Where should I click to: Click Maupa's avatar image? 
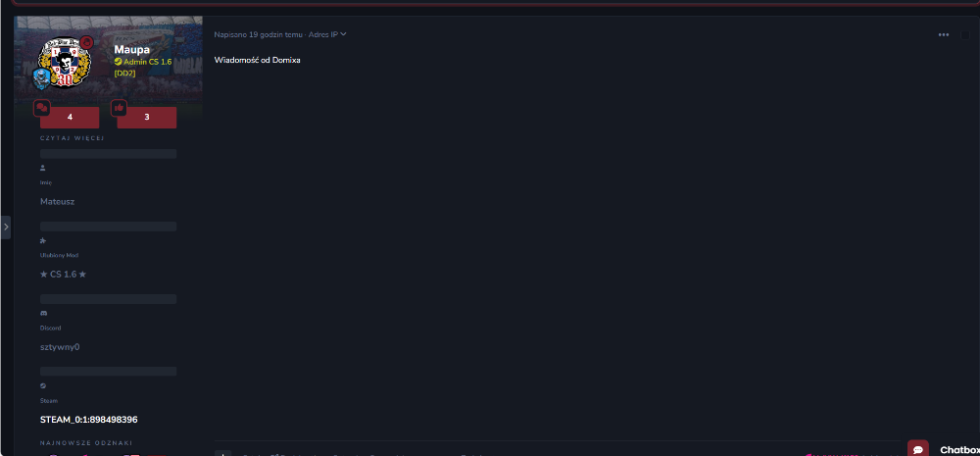[x=65, y=63]
